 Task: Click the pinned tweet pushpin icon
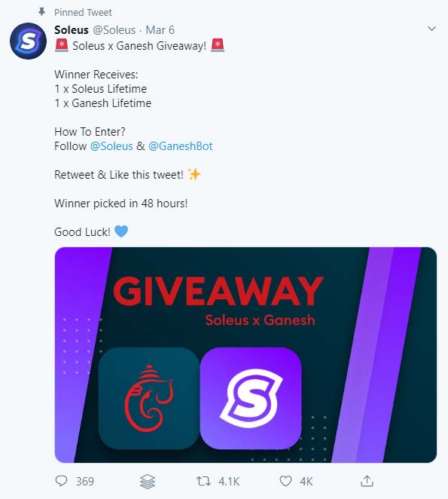click(x=41, y=12)
